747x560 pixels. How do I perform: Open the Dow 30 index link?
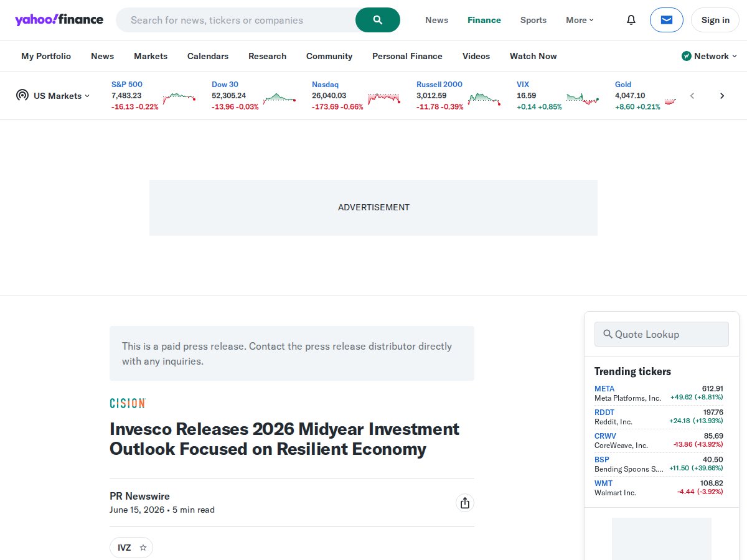tap(225, 84)
